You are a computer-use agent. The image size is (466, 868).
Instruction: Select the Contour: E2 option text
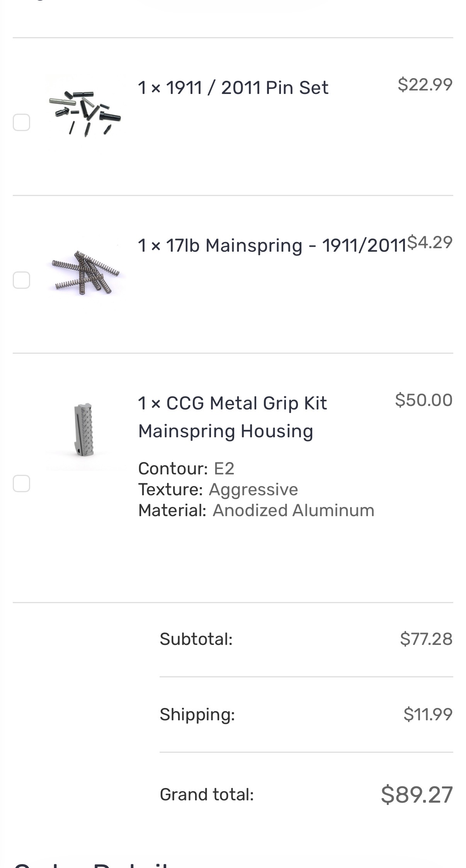click(x=186, y=469)
